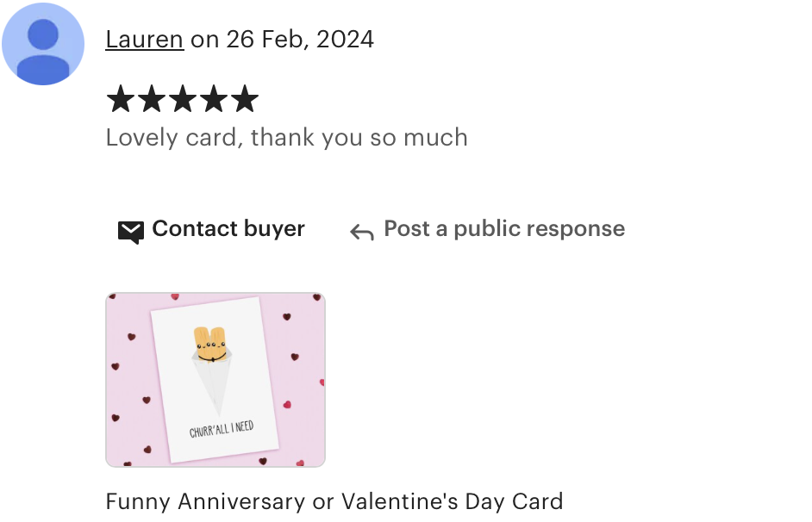Click CHURR'ALL I NEED text on card image
812x522 pixels.
tap(222, 429)
